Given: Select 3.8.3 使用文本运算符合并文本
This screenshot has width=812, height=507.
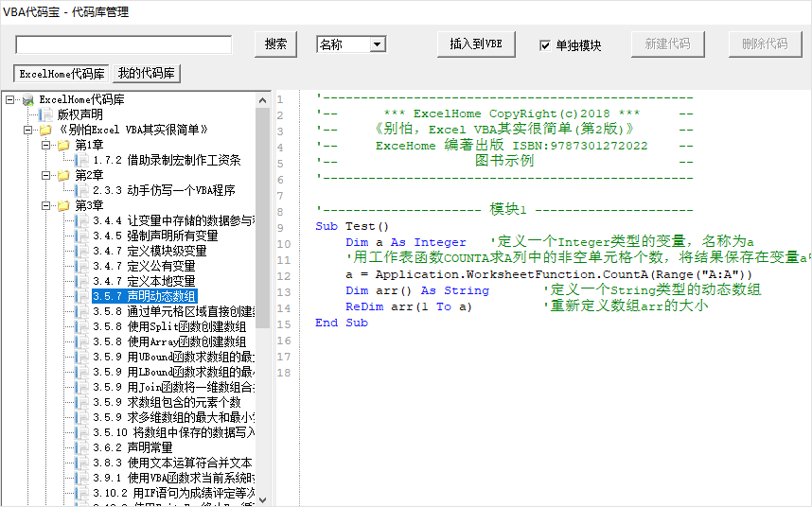Looking at the screenshot, I should click(172, 463).
